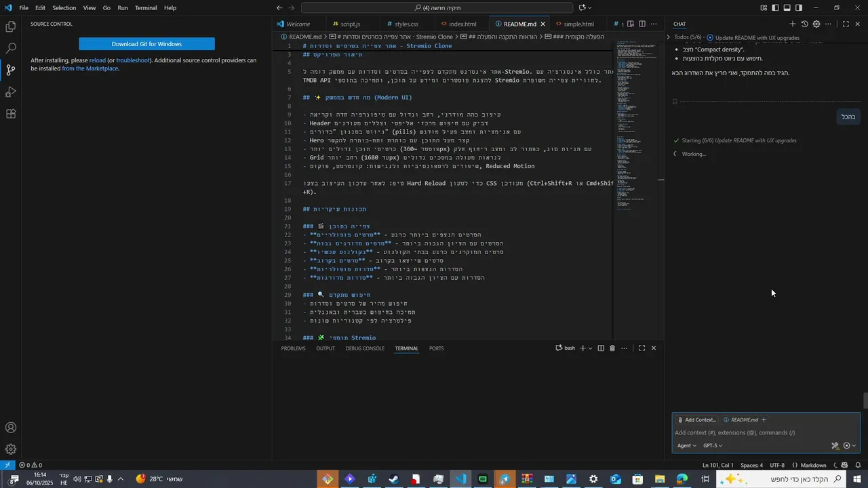
Task: Split the editor right
Action: pyautogui.click(x=642, y=24)
